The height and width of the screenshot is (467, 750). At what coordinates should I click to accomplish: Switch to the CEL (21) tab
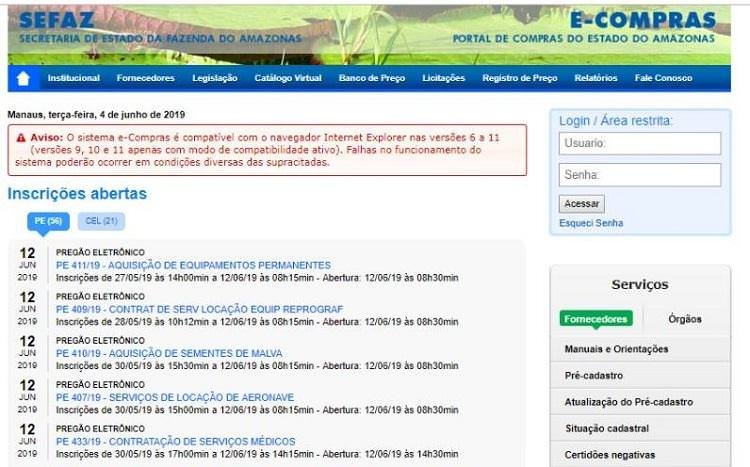101,221
